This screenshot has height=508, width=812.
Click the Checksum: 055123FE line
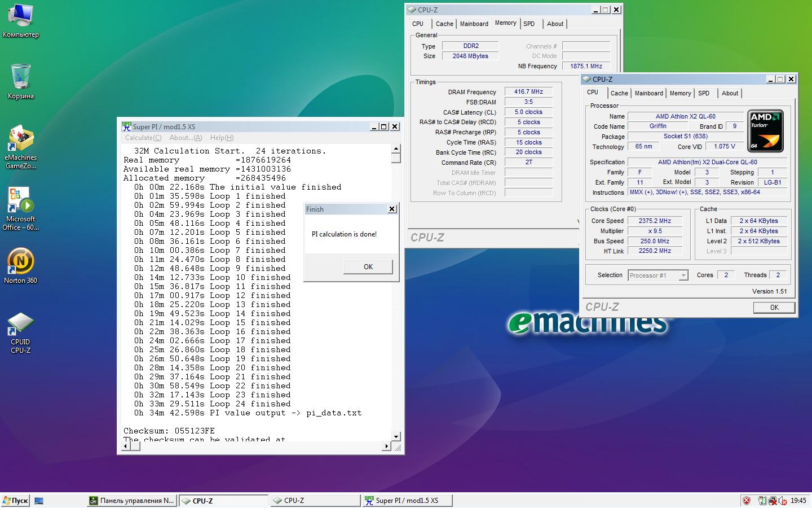(x=169, y=431)
